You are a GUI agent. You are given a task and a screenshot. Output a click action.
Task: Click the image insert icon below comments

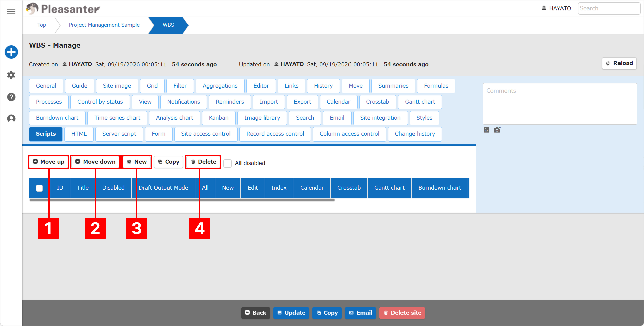pos(487,130)
